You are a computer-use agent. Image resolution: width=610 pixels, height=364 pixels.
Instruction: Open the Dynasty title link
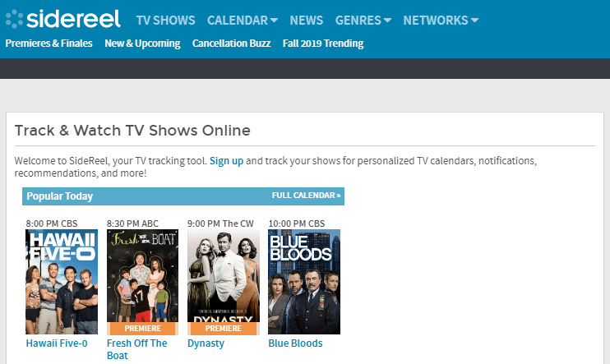click(206, 343)
